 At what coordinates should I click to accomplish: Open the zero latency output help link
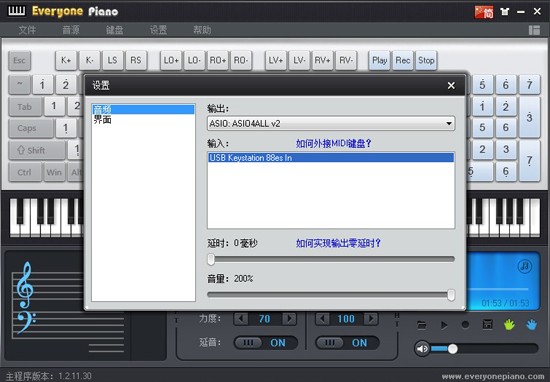[338, 243]
